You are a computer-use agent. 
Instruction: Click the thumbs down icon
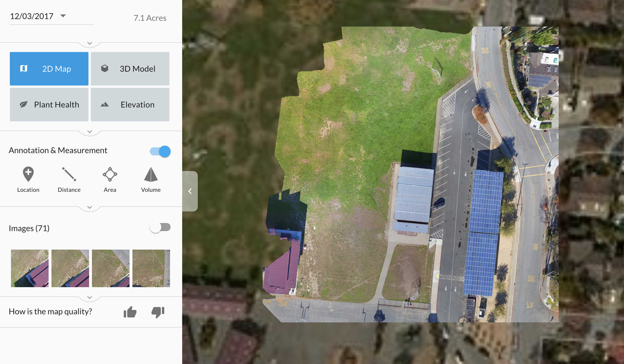click(158, 312)
